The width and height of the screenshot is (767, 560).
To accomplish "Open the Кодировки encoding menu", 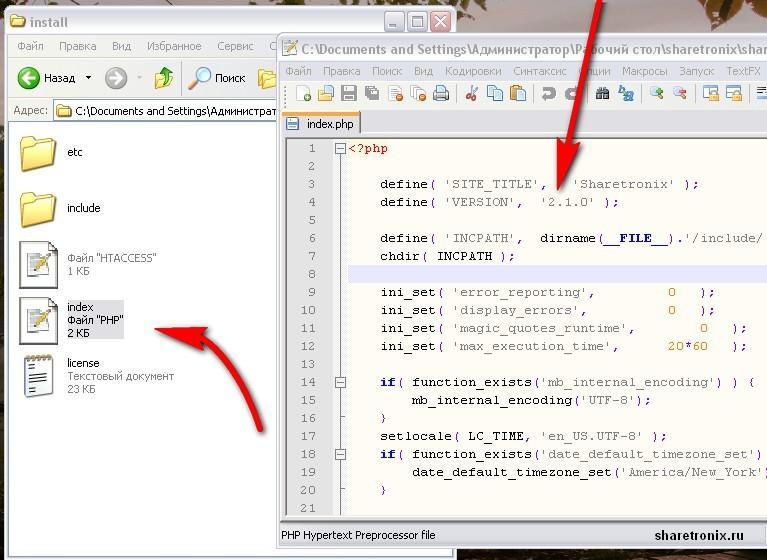I will (473, 71).
